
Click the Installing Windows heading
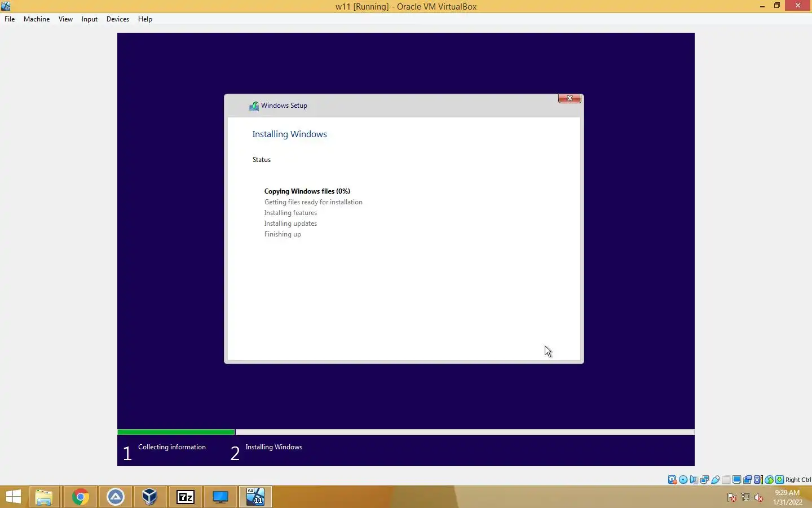coord(289,134)
